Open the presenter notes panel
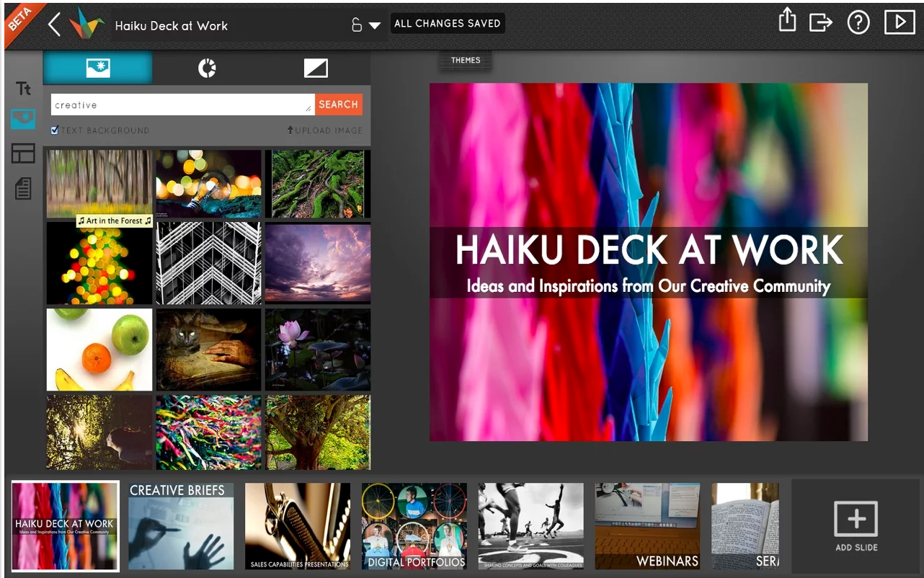The height and width of the screenshot is (578, 924). (x=22, y=188)
